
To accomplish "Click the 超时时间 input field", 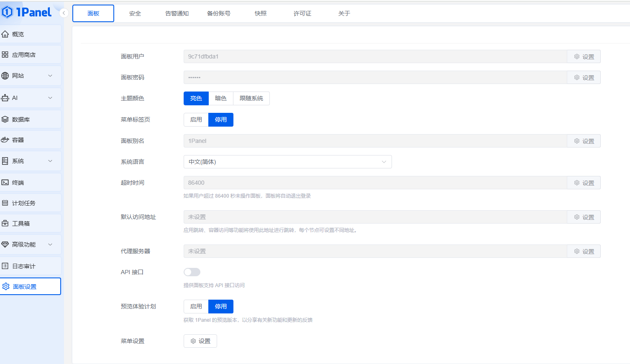I will [x=375, y=183].
